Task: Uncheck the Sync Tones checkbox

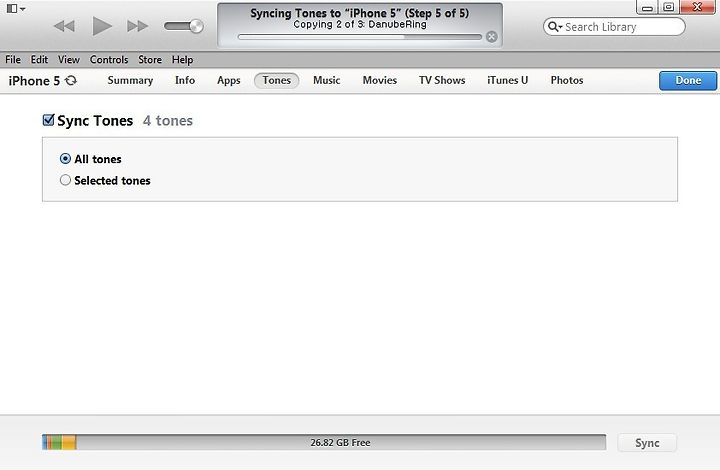Action: (x=48, y=120)
